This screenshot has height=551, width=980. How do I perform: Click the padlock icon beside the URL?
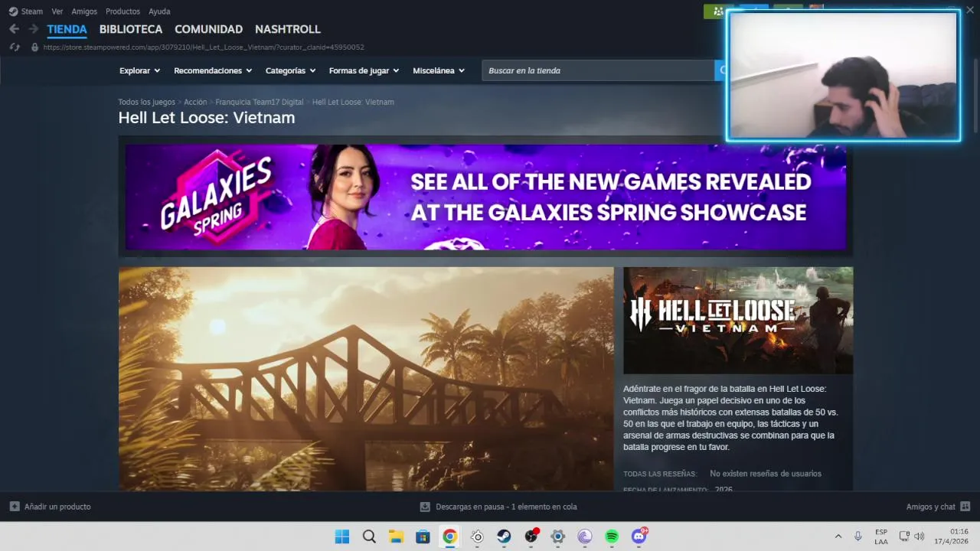(x=34, y=47)
